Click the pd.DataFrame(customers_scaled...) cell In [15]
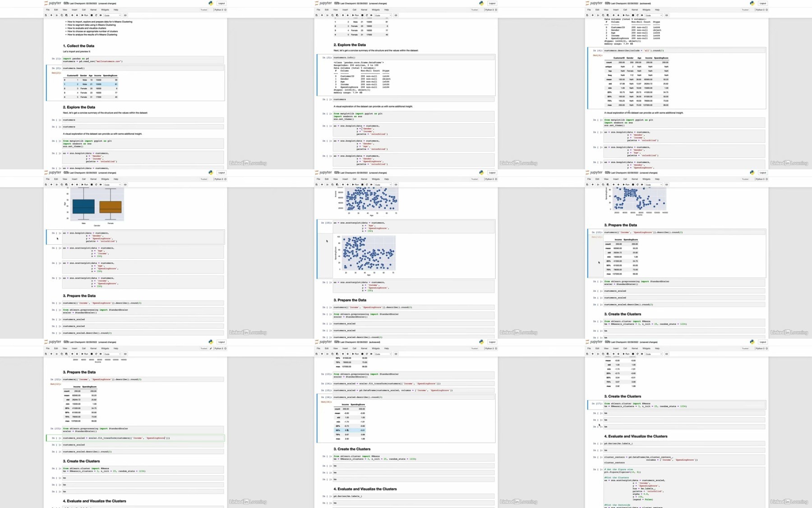 (414, 390)
